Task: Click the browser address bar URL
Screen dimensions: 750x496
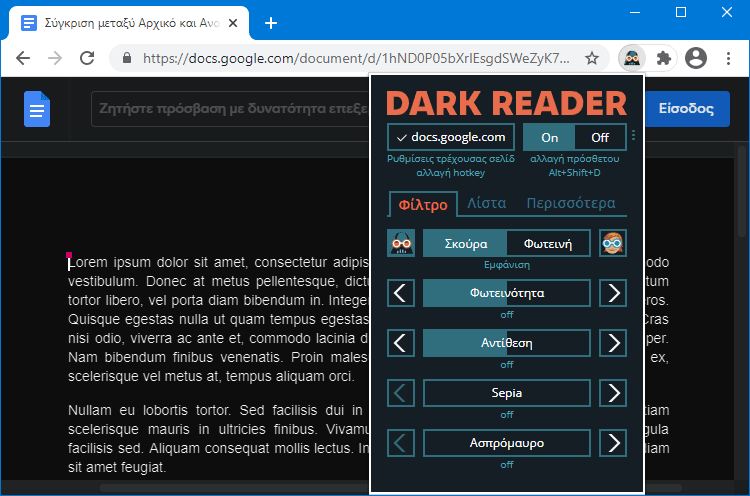Action: (356, 58)
